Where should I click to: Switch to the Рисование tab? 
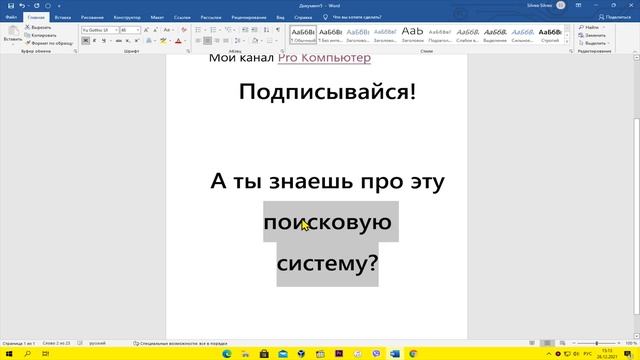pyautogui.click(x=92, y=18)
